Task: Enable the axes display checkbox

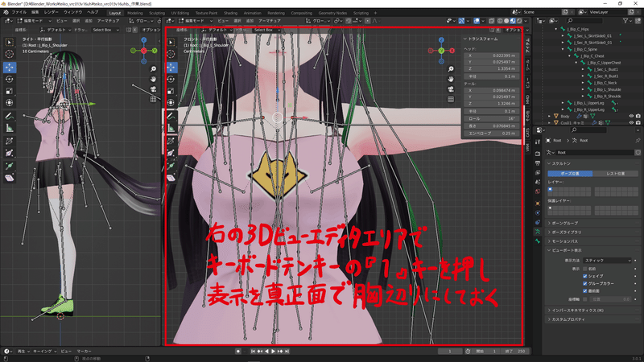Action: (585, 299)
